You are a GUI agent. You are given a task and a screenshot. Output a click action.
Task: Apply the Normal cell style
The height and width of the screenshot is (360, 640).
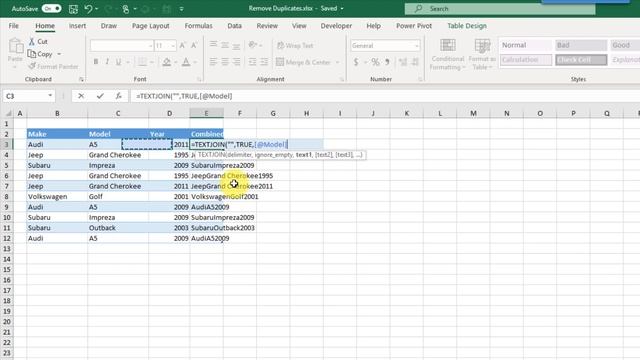point(526,45)
